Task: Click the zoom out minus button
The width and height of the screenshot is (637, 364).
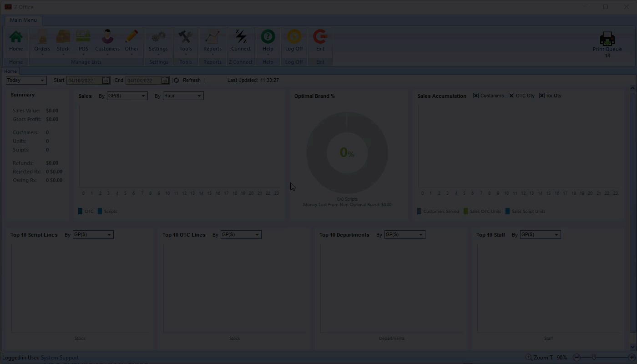Action: click(576, 358)
